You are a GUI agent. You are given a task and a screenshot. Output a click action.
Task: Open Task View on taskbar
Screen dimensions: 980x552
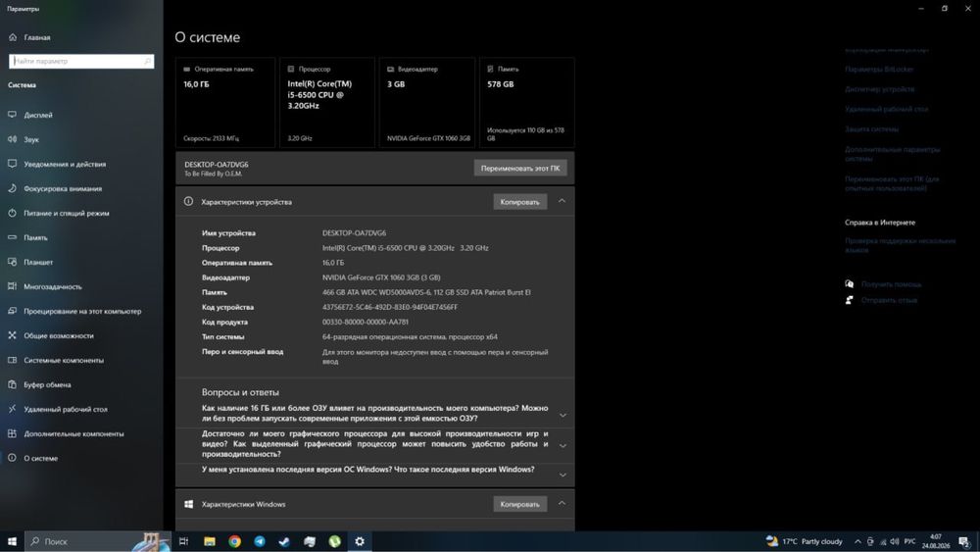[184, 541]
